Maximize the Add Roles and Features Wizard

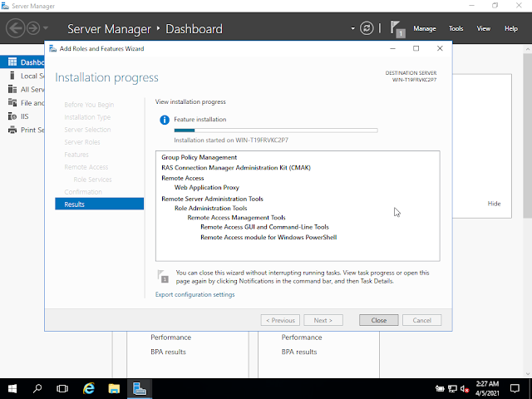(x=416, y=48)
